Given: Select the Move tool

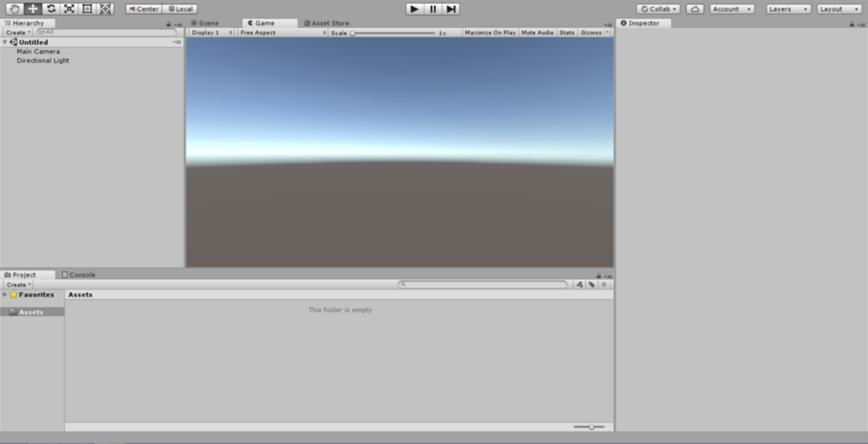Looking at the screenshot, I should point(32,9).
